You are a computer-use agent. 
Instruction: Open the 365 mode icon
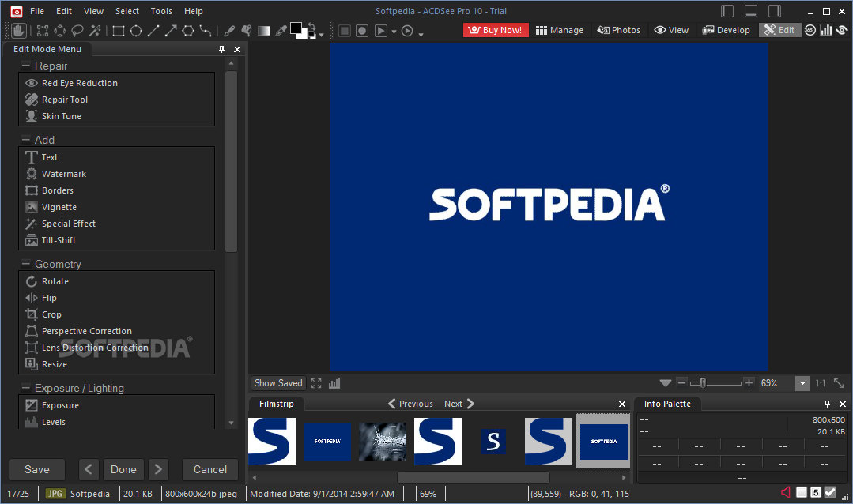(810, 31)
